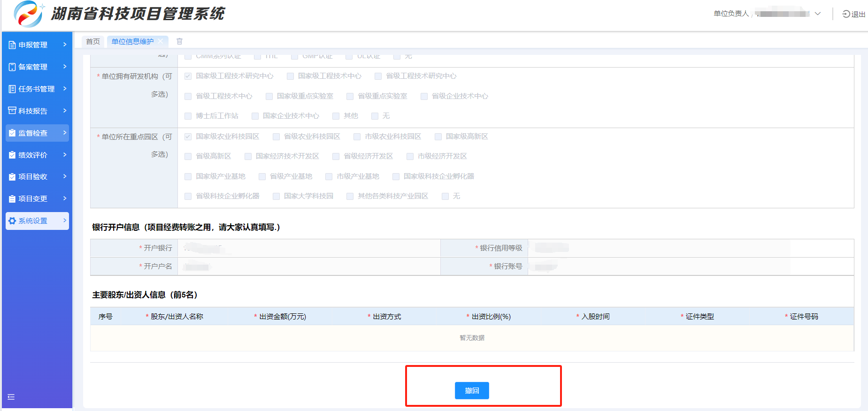Toggle the 国家级工程技术研究中心 checkbox
The width and height of the screenshot is (868, 411).
(x=188, y=76)
